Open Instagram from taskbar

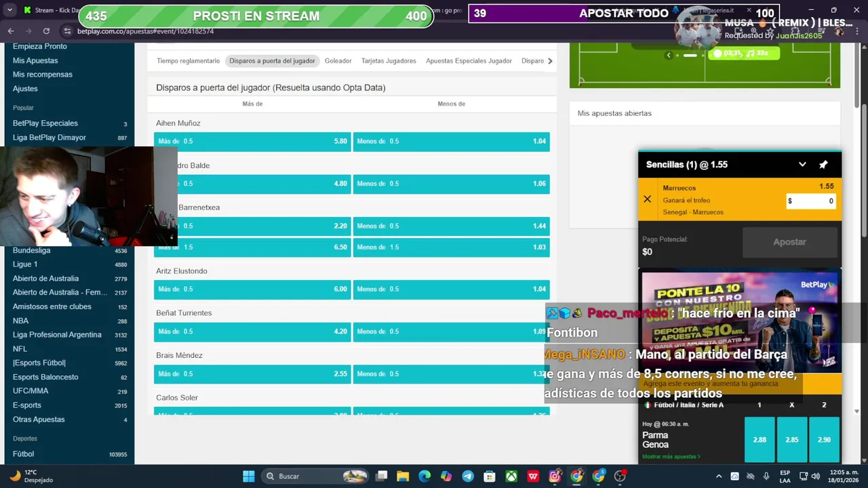(555, 476)
